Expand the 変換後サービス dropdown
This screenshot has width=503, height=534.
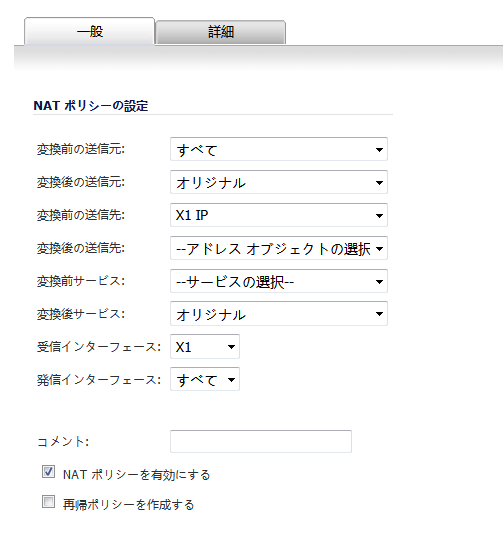[x=279, y=314]
